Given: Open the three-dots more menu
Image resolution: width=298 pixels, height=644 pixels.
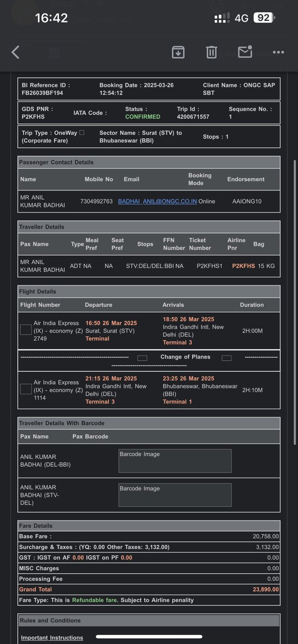Looking at the screenshot, I should (x=278, y=53).
